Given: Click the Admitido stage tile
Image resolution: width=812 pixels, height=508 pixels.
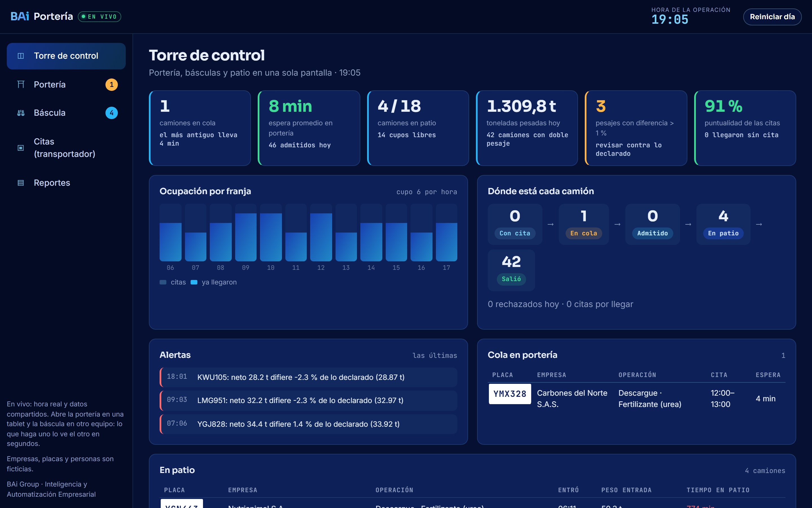Looking at the screenshot, I should (x=652, y=224).
